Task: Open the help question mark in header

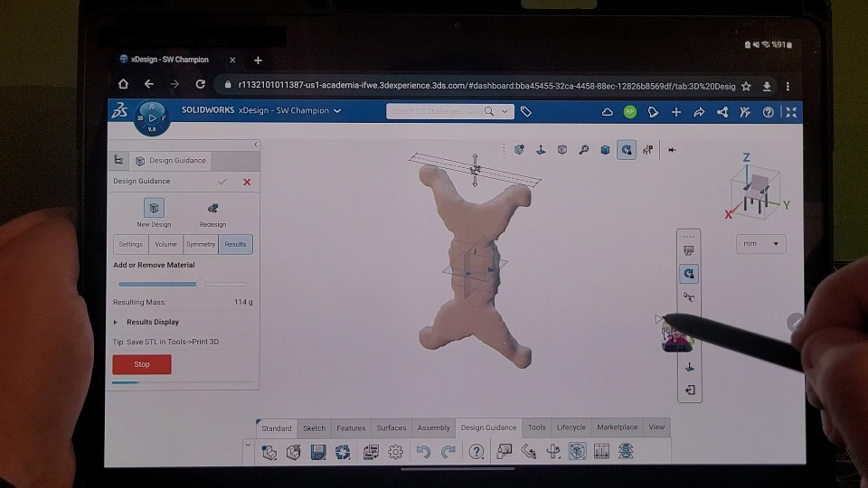Action: click(x=768, y=112)
